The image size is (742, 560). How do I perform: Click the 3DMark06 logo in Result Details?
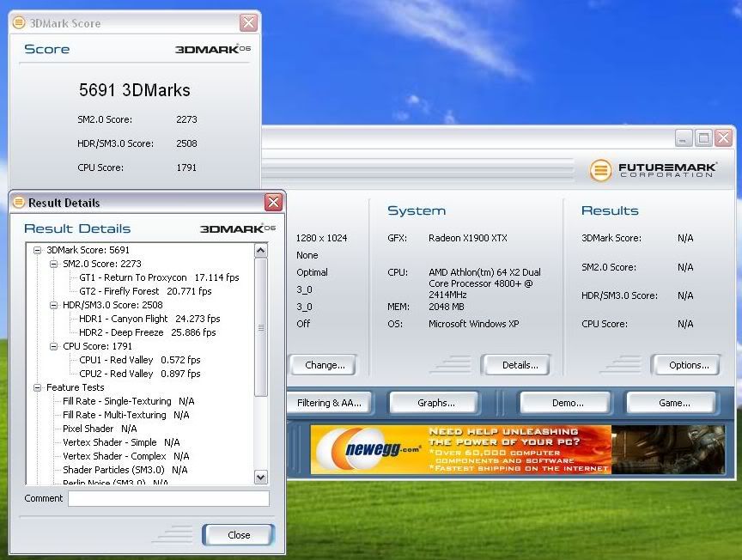click(x=238, y=228)
